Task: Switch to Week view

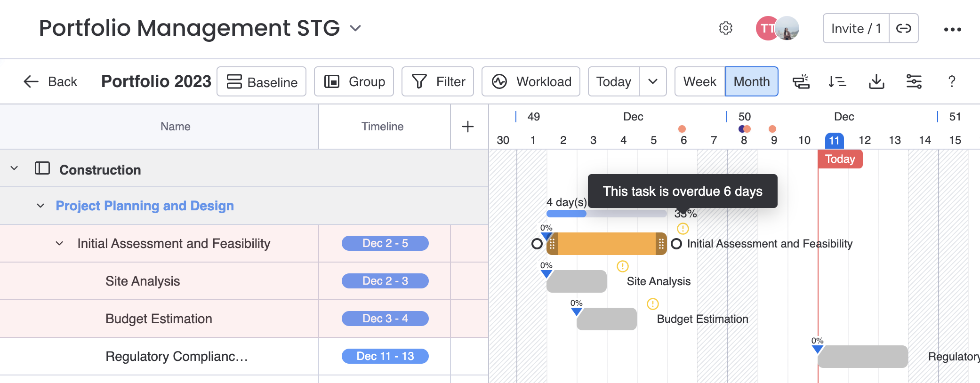Action: click(699, 81)
